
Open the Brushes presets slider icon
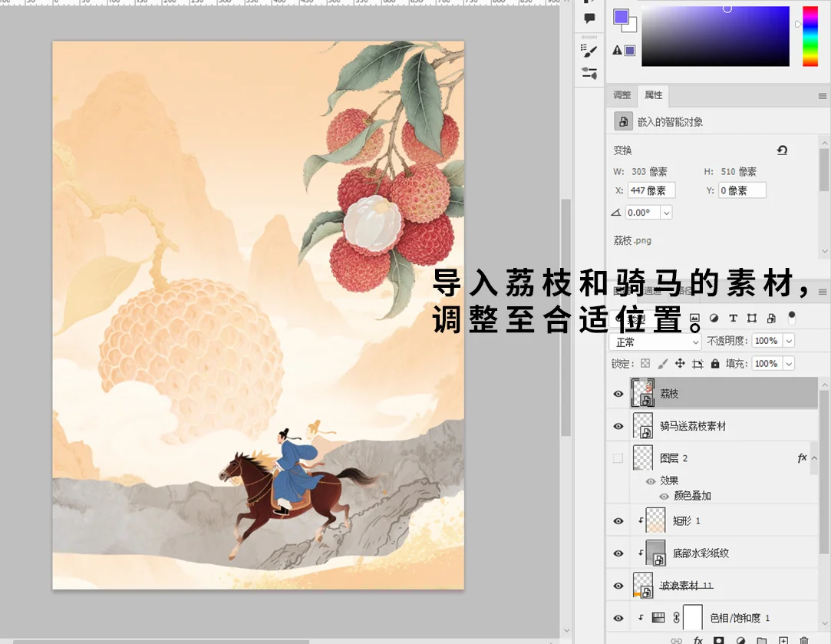pyautogui.click(x=589, y=73)
